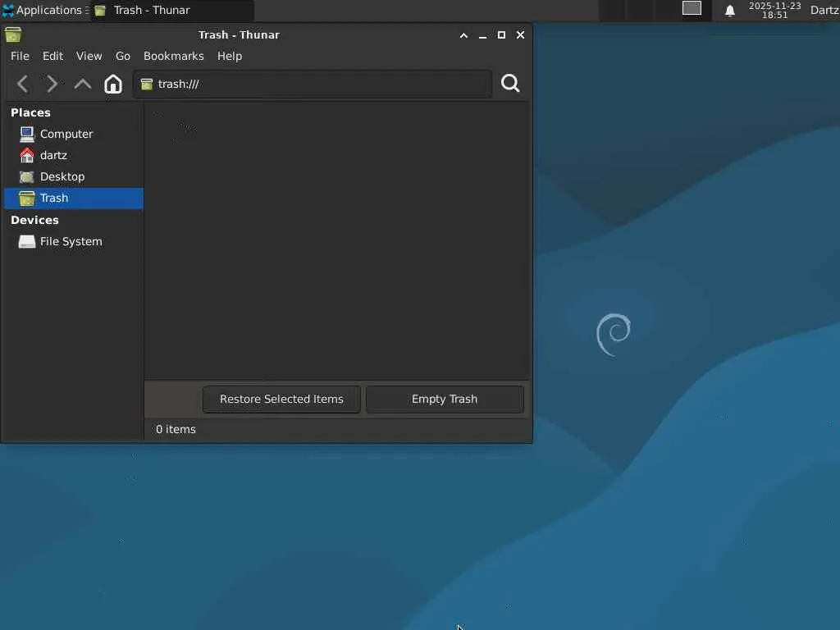Select Computer in Places list
Viewport: 840px width, 630px height.
pos(73,134)
